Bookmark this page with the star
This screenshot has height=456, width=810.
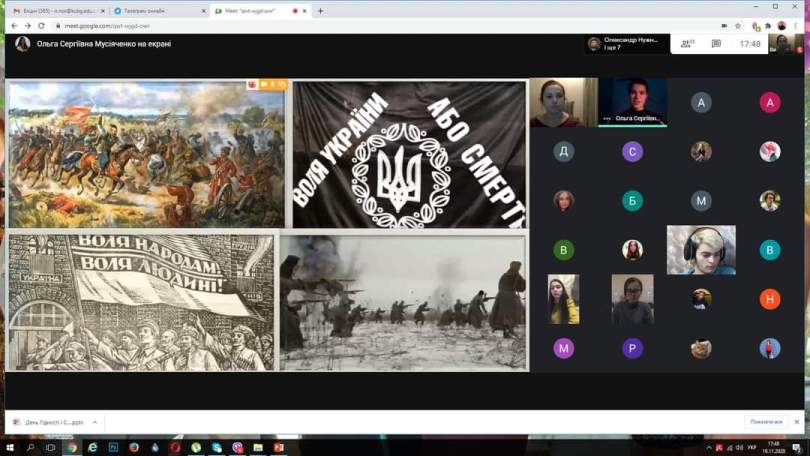pos(738,26)
